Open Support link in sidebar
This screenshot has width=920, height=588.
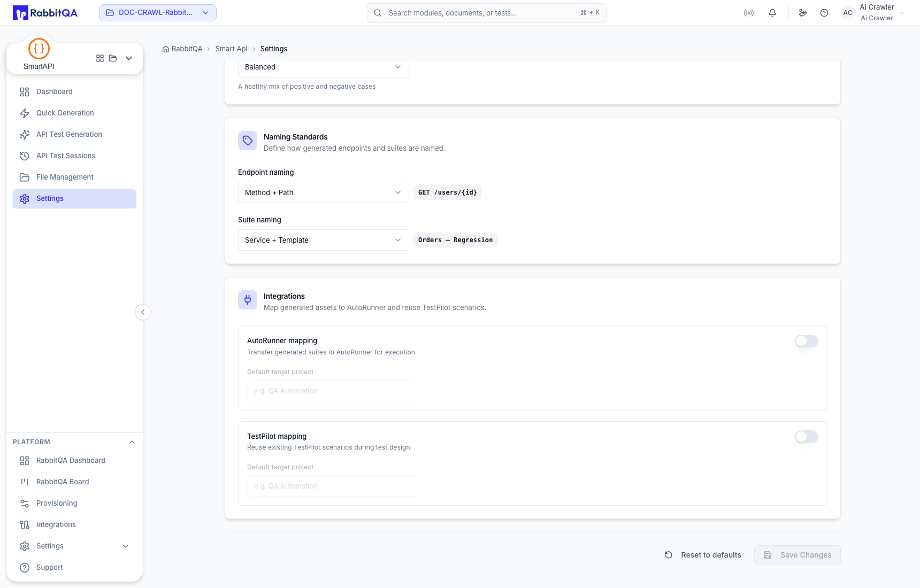[75, 568]
